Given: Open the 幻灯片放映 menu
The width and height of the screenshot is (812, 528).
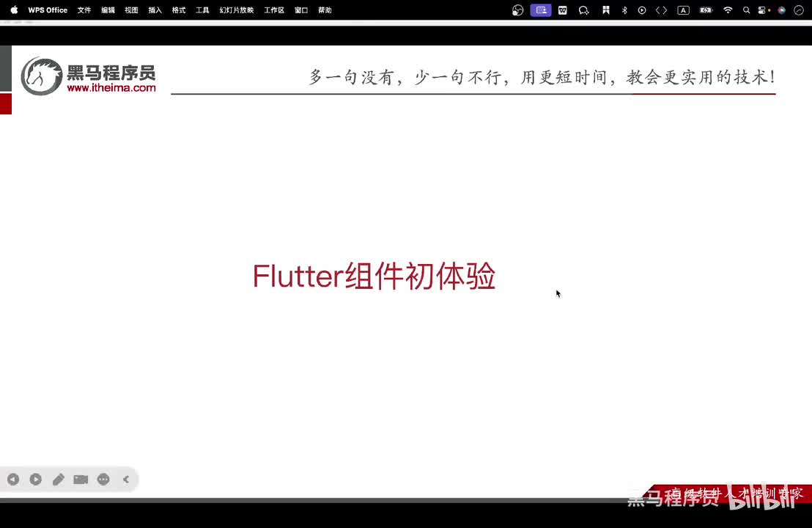Looking at the screenshot, I should (237, 10).
